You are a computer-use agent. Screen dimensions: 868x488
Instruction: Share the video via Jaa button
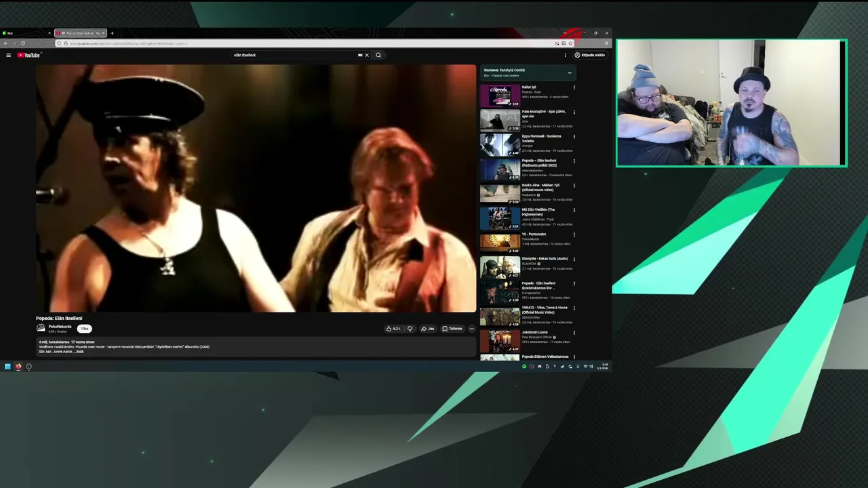pyautogui.click(x=427, y=329)
